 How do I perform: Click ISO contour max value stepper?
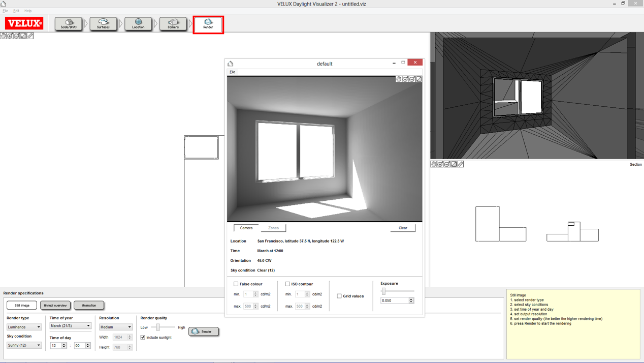307,307
